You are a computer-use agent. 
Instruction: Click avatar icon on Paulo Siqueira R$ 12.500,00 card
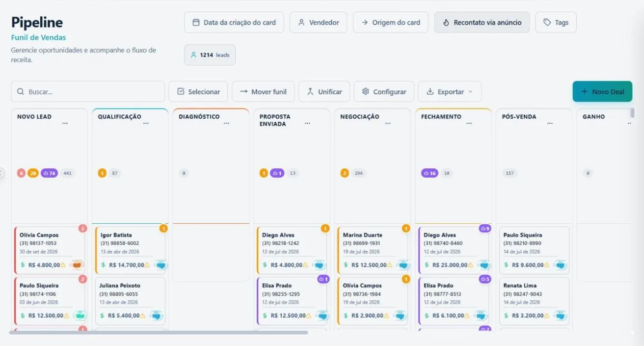click(80, 316)
